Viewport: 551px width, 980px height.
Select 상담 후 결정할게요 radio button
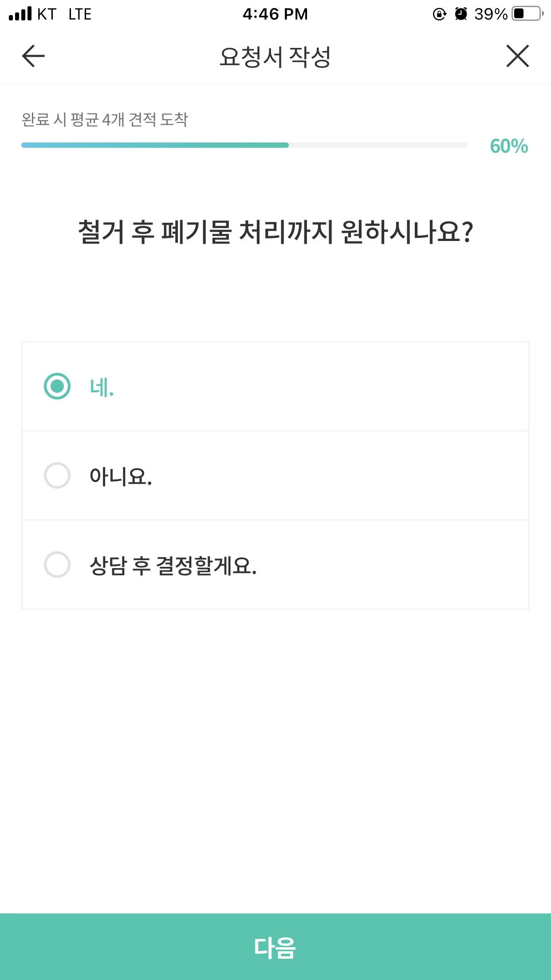click(x=57, y=565)
